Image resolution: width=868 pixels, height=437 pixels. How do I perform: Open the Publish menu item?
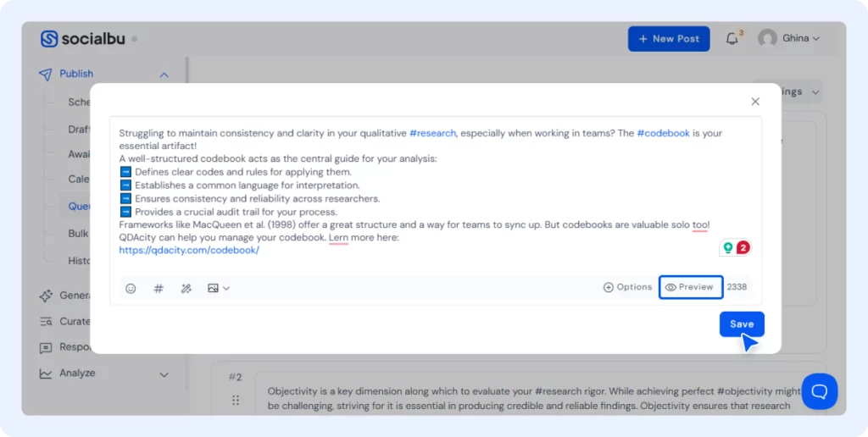pos(76,74)
